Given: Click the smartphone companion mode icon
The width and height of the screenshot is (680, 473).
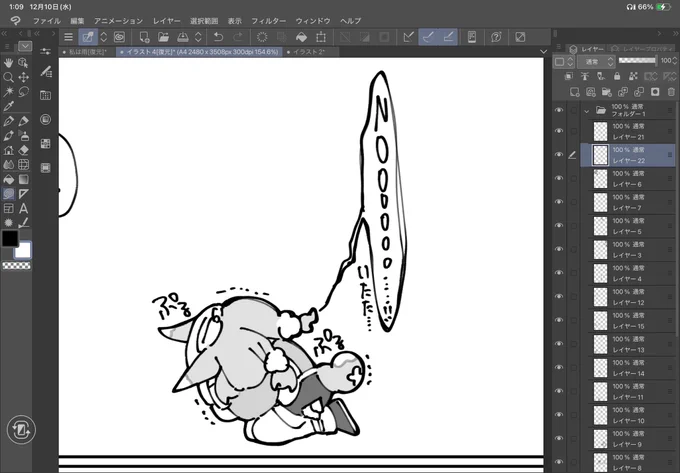Looking at the screenshot, I should click(472, 37).
